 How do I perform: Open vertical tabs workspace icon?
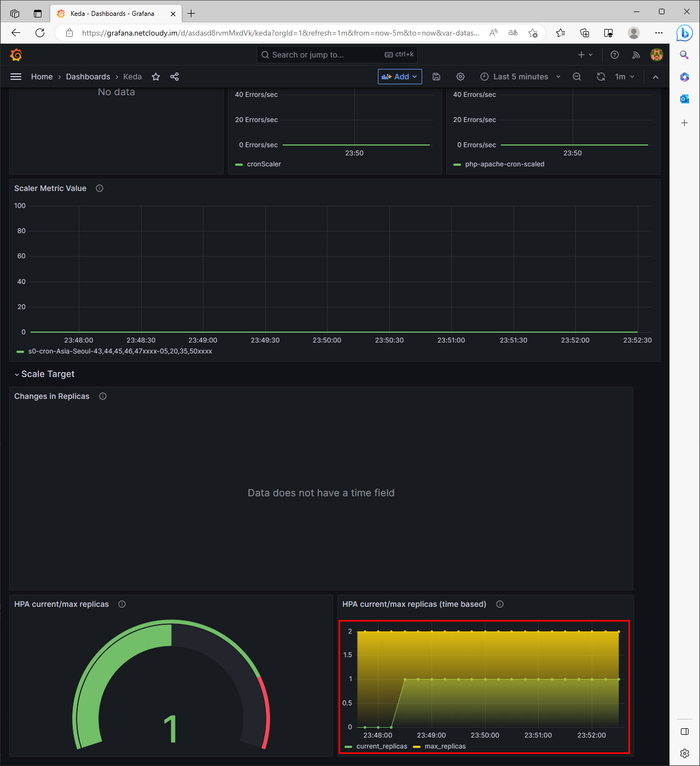(x=15, y=13)
